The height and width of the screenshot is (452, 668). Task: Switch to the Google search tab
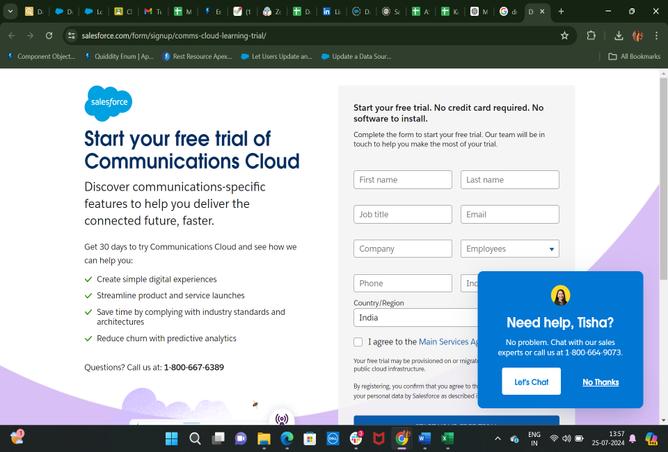point(508,12)
